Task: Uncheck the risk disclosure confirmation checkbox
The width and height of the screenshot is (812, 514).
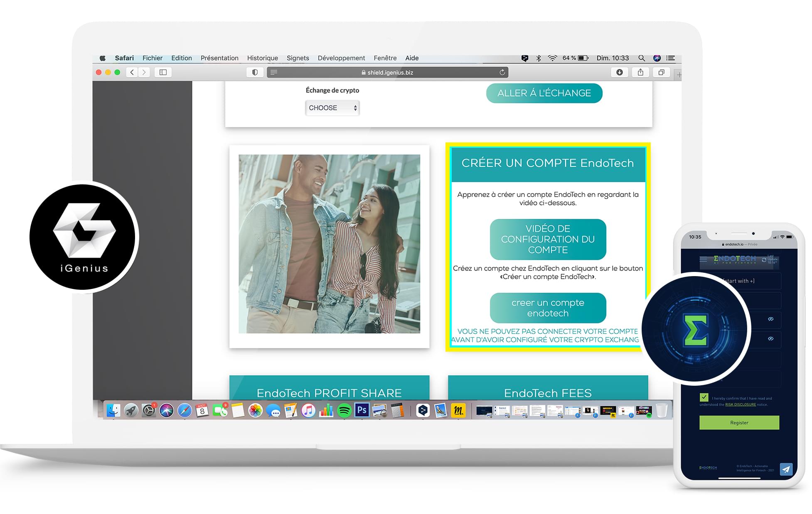Action: [704, 397]
